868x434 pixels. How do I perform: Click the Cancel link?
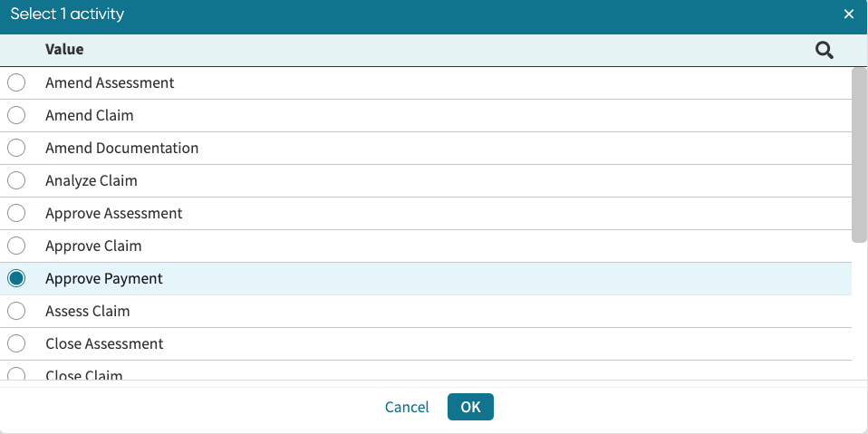pyautogui.click(x=407, y=407)
